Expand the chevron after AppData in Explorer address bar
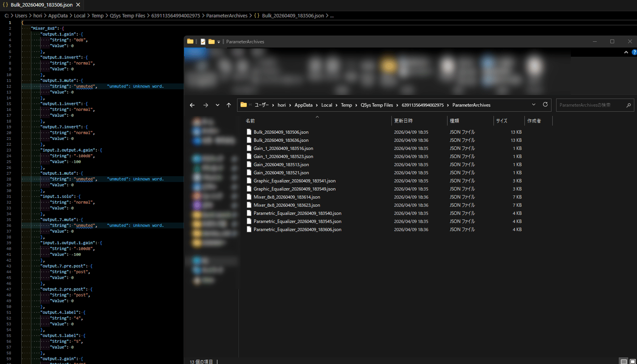 click(x=317, y=105)
